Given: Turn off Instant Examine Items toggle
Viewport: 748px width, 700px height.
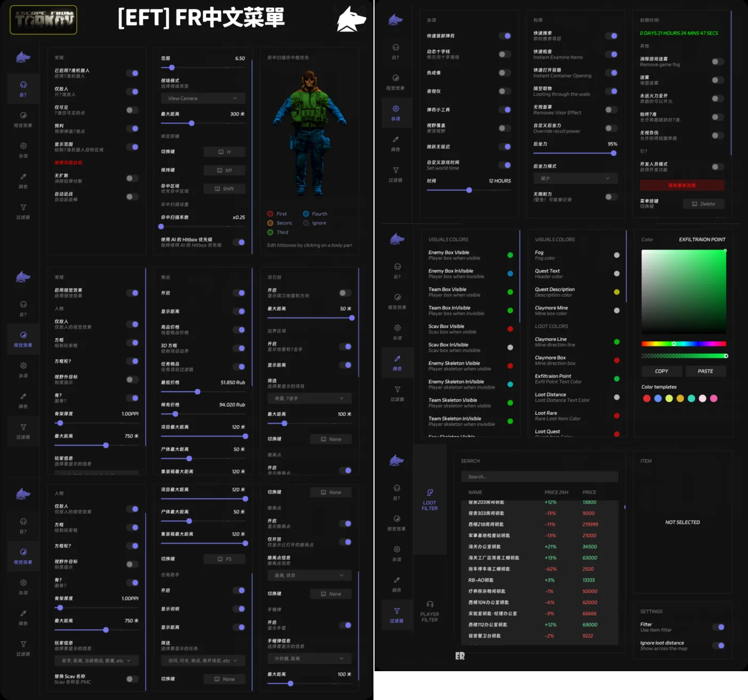Looking at the screenshot, I should [611, 54].
